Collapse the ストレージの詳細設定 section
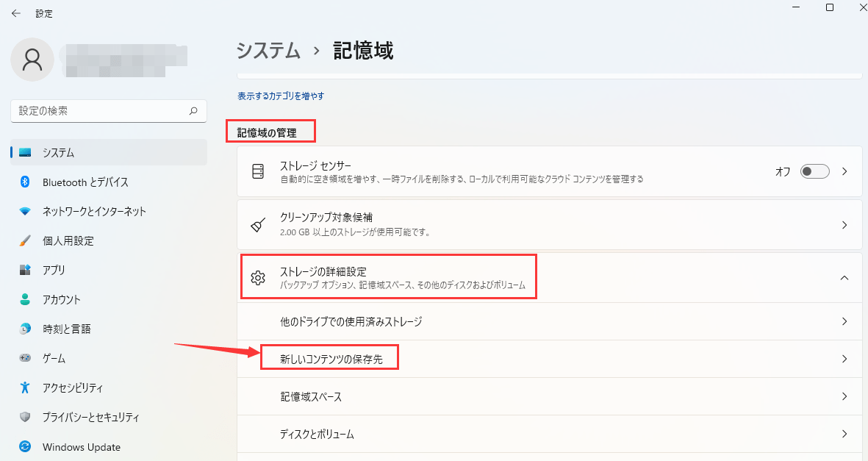Screen dimensions: 868x461 [x=846, y=277]
